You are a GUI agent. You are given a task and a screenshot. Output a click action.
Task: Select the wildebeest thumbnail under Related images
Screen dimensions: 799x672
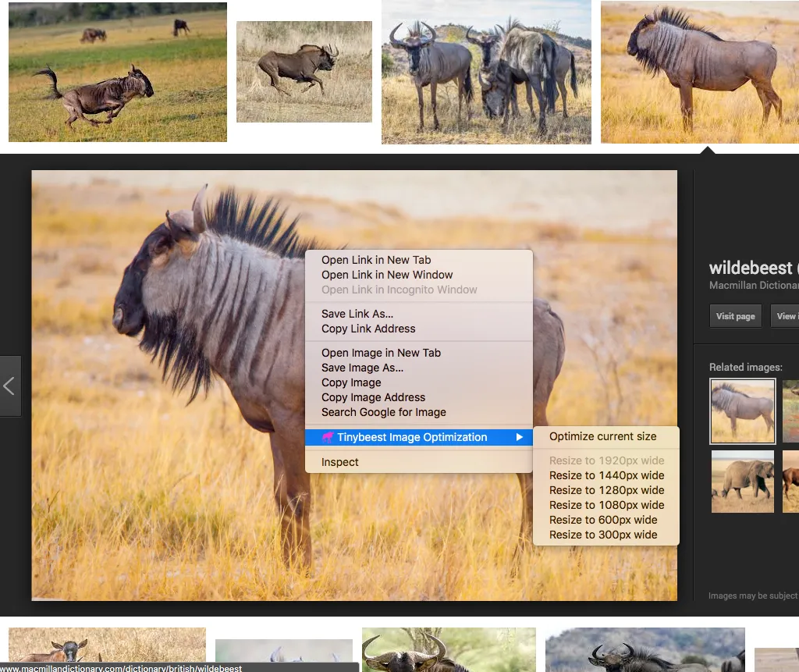pyautogui.click(x=742, y=411)
